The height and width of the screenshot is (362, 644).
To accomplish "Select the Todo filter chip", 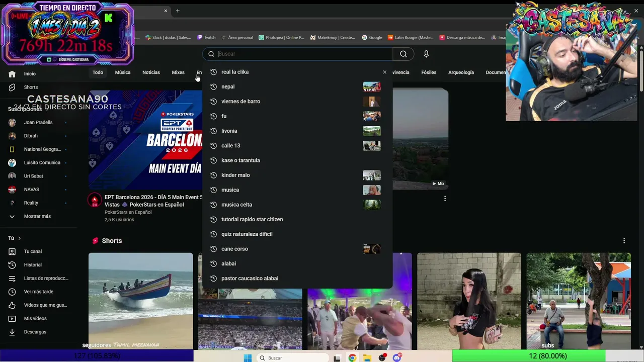I will (x=98, y=72).
